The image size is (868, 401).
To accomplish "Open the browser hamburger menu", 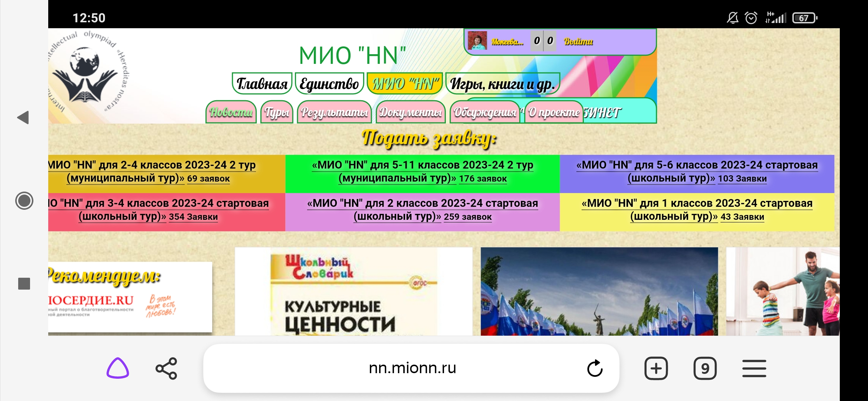I will pyautogui.click(x=754, y=368).
